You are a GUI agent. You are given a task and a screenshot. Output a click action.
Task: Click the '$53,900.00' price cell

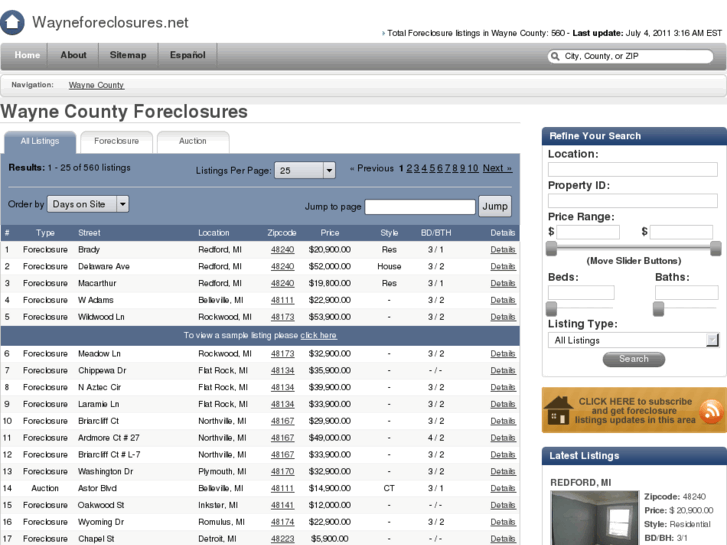330,317
